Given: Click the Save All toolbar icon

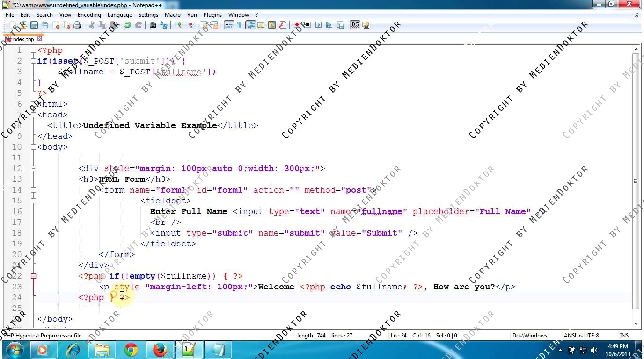Looking at the screenshot, I should pyautogui.click(x=45, y=25).
